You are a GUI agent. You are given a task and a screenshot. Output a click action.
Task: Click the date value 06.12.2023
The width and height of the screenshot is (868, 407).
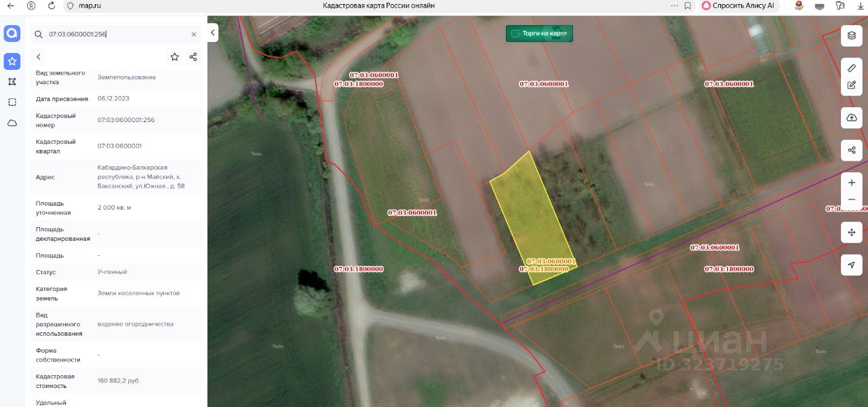click(x=113, y=98)
